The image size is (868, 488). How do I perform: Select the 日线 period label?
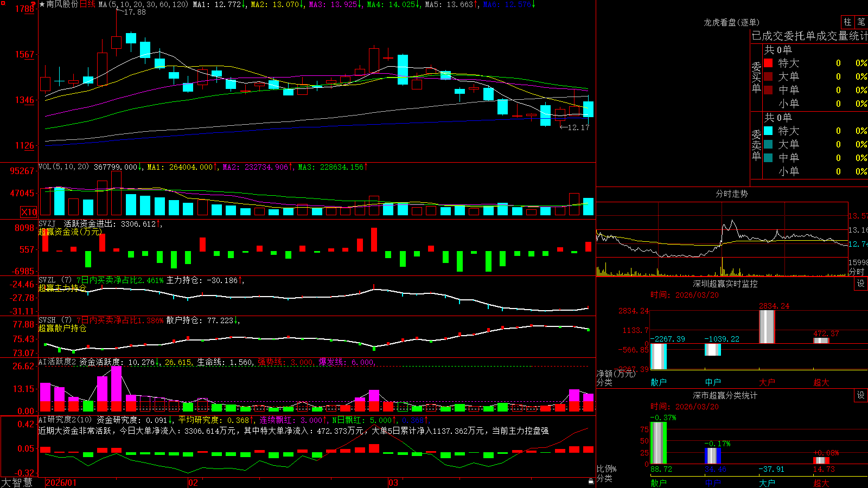(x=87, y=4)
